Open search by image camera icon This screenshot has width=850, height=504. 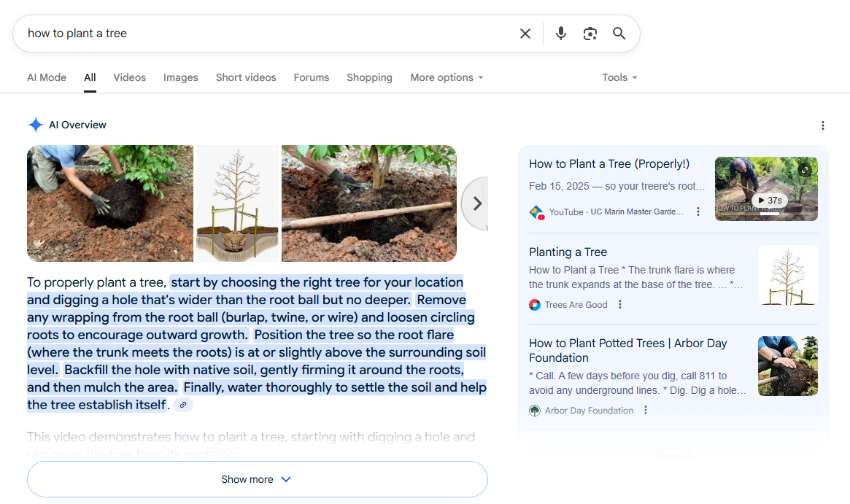coord(590,34)
